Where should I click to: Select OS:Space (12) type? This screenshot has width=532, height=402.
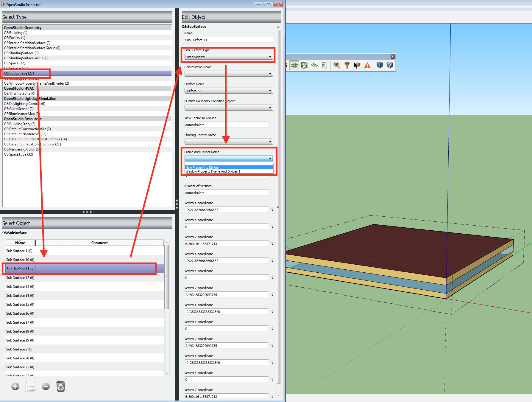pyautogui.click(x=87, y=63)
